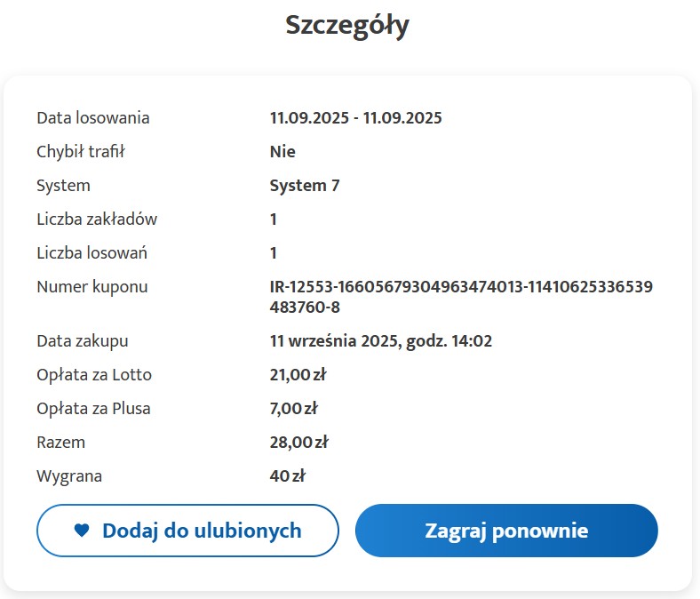Click the Razem total 28,00 zł
Viewport: 700px width, 599px height.
point(298,443)
